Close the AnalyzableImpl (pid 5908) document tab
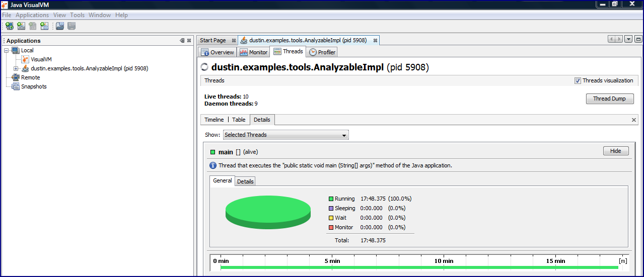This screenshot has width=644, height=277. [x=375, y=40]
